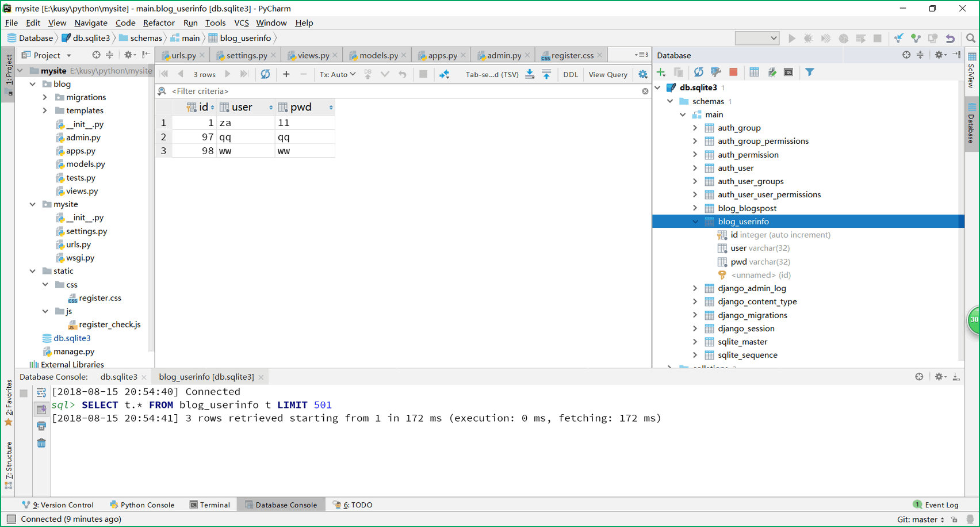Select pwd varchar(32) column in Database tree

760,262
